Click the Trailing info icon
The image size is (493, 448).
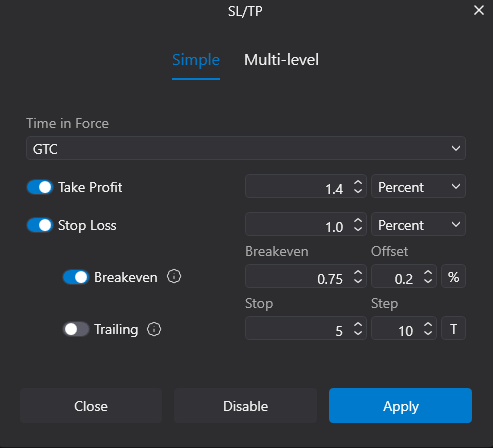(154, 329)
